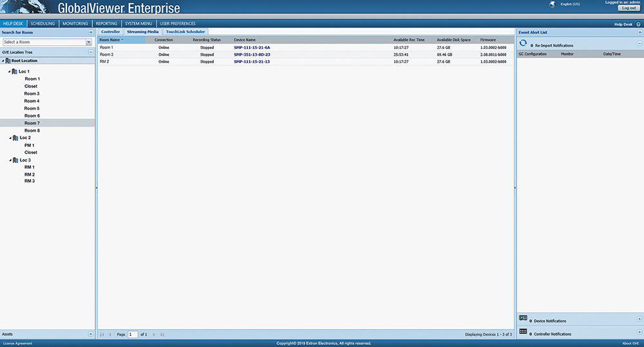
Task: Click the Help Desk help question icon
Action: (638, 24)
